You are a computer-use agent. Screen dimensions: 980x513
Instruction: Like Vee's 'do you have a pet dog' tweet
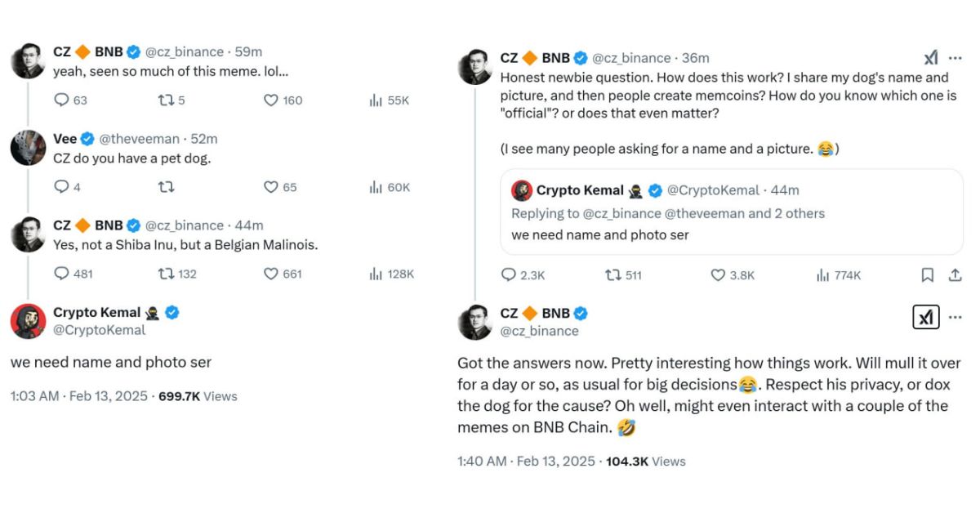pyautogui.click(x=271, y=187)
